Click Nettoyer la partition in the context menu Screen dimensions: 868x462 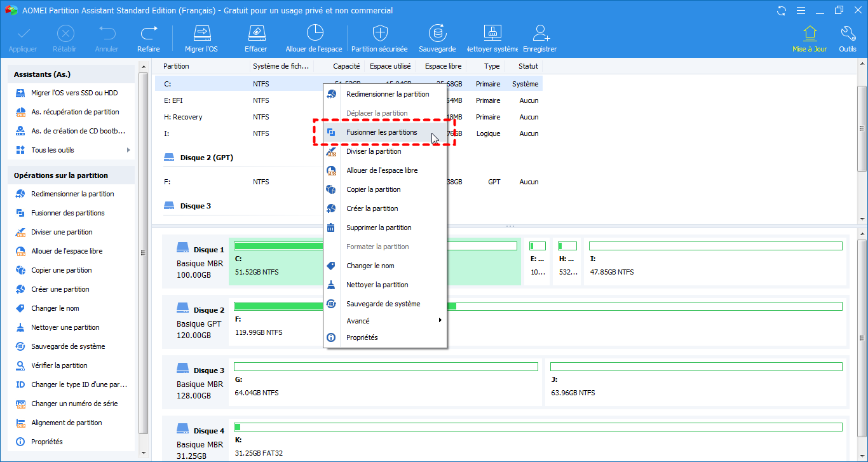click(x=385, y=285)
